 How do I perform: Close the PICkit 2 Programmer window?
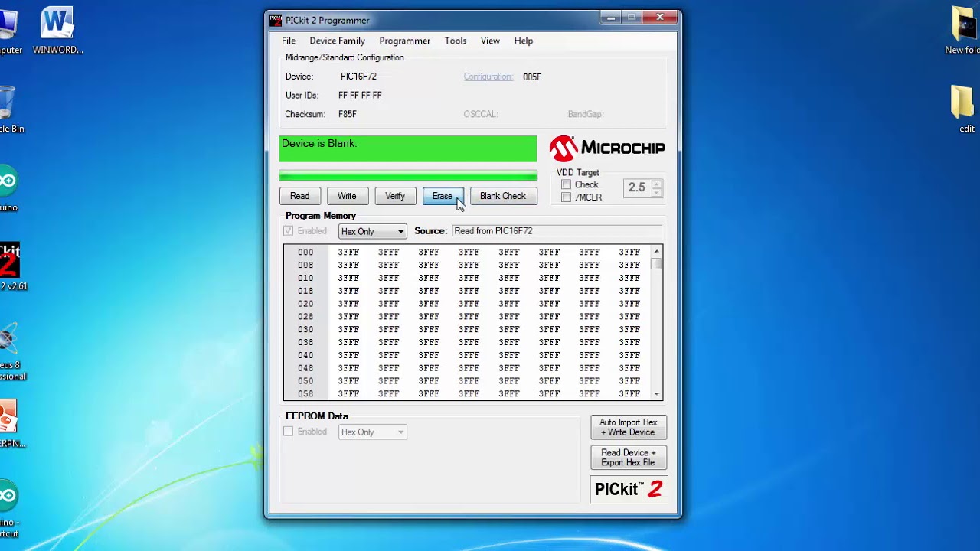(x=660, y=17)
